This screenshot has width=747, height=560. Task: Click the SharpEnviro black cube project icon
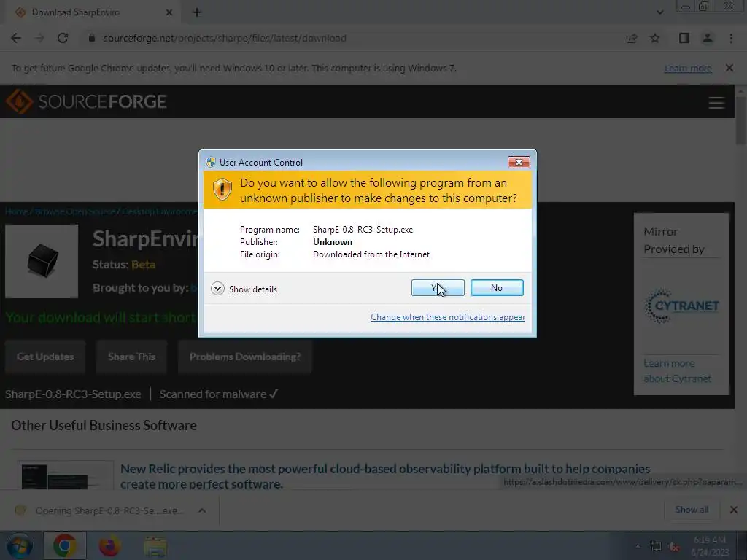[42, 261]
